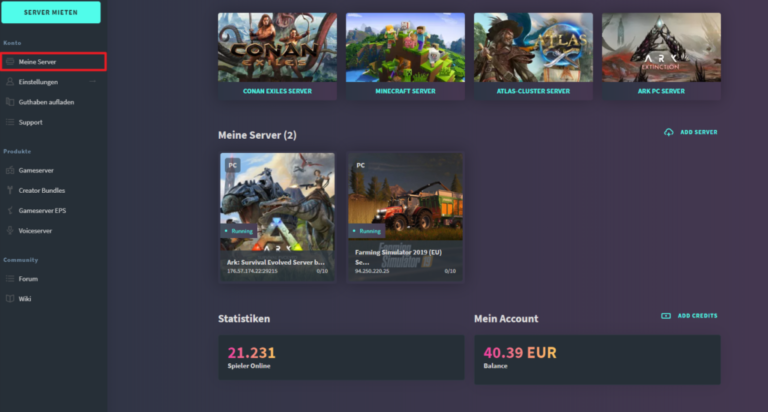Click the Add Credits card icon
Screen dimensions: 768x412
coord(666,316)
